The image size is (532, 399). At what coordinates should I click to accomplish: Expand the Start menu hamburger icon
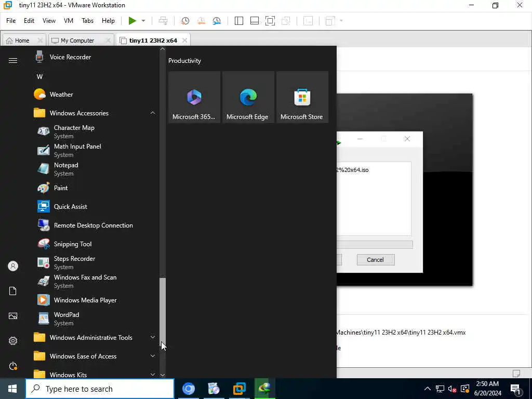13,60
